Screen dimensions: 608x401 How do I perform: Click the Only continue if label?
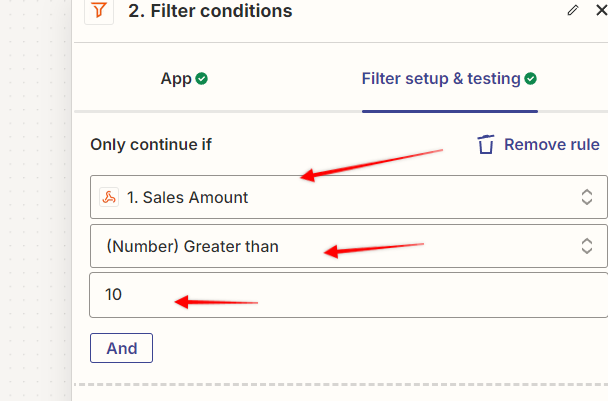pyautogui.click(x=151, y=145)
